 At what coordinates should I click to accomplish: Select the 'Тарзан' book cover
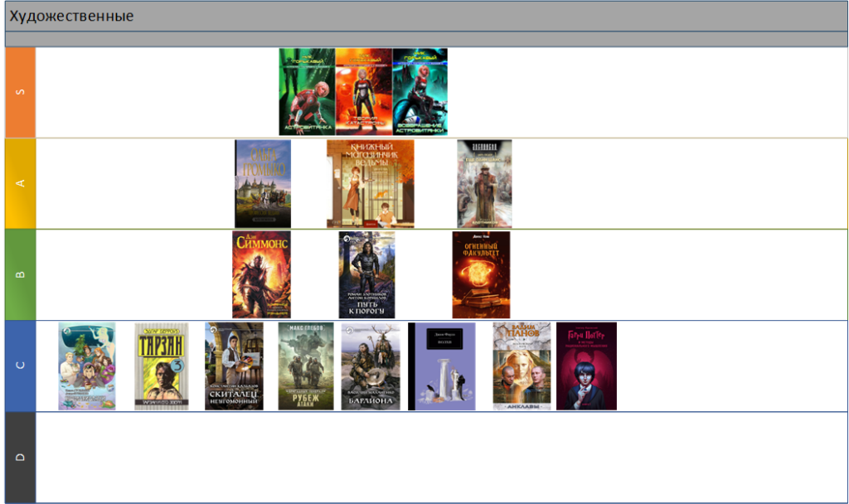coord(162,366)
